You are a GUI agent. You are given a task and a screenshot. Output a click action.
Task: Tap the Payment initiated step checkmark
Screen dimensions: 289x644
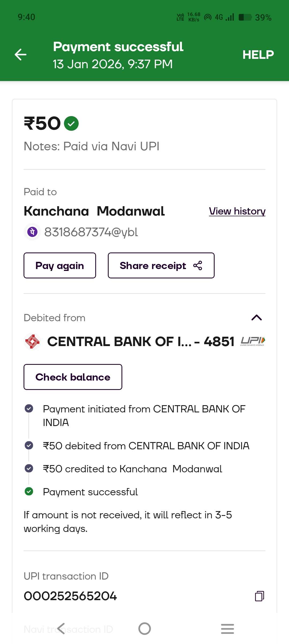click(29, 409)
